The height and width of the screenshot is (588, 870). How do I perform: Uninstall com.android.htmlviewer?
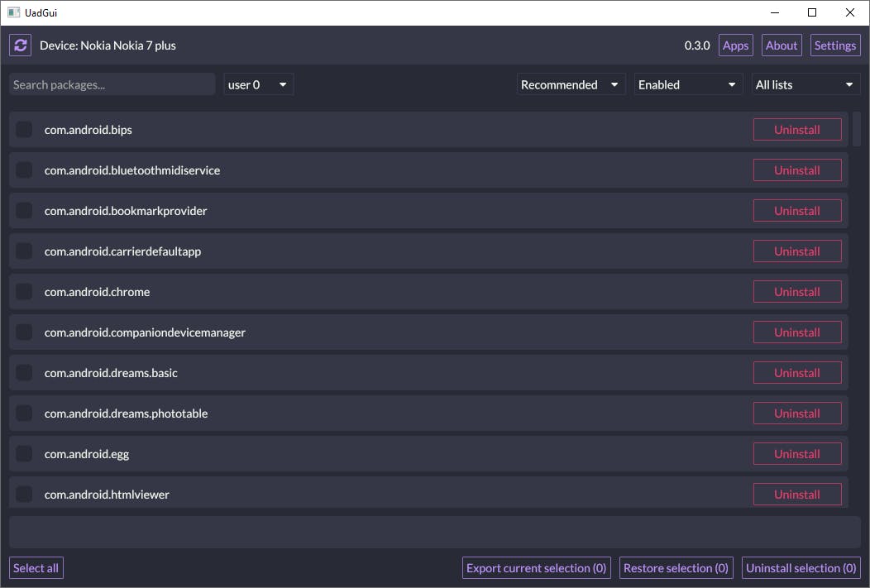point(797,495)
